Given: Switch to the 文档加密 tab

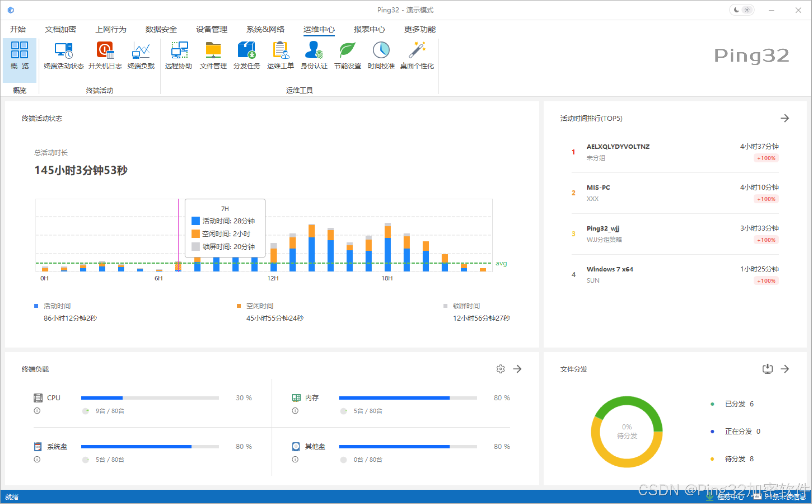Looking at the screenshot, I should [x=60, y=29].
